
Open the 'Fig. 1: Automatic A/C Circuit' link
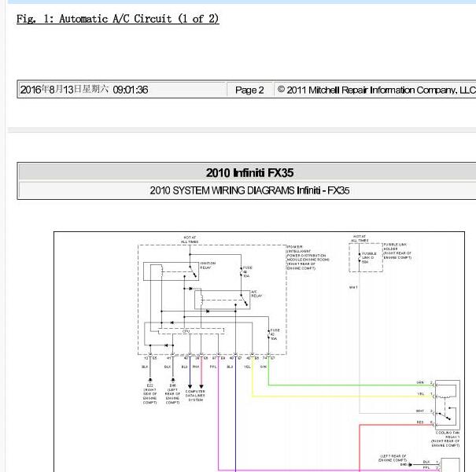[117, 19]
